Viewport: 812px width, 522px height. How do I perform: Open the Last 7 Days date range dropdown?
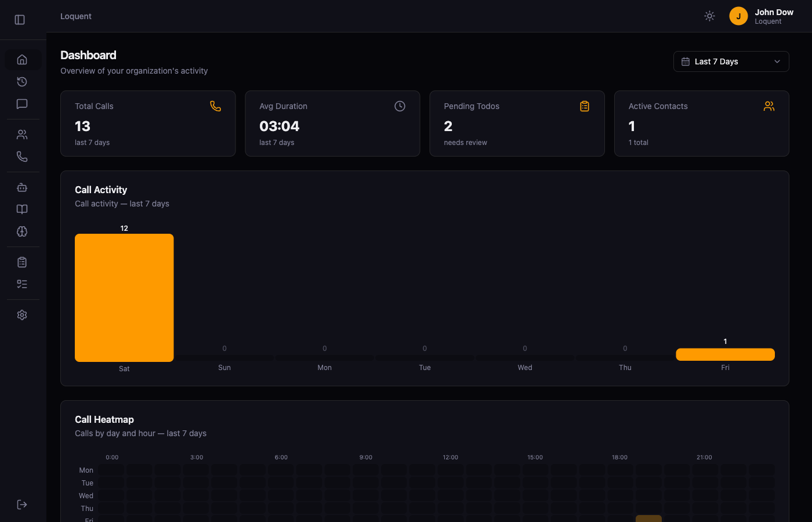pyautogui.click(x=731, y=61)
